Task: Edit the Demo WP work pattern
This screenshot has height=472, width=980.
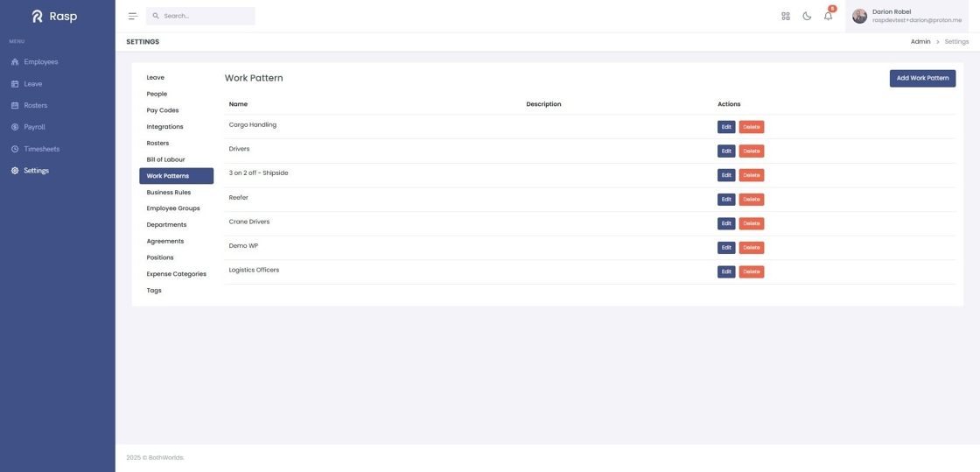Action: (726, 248)
